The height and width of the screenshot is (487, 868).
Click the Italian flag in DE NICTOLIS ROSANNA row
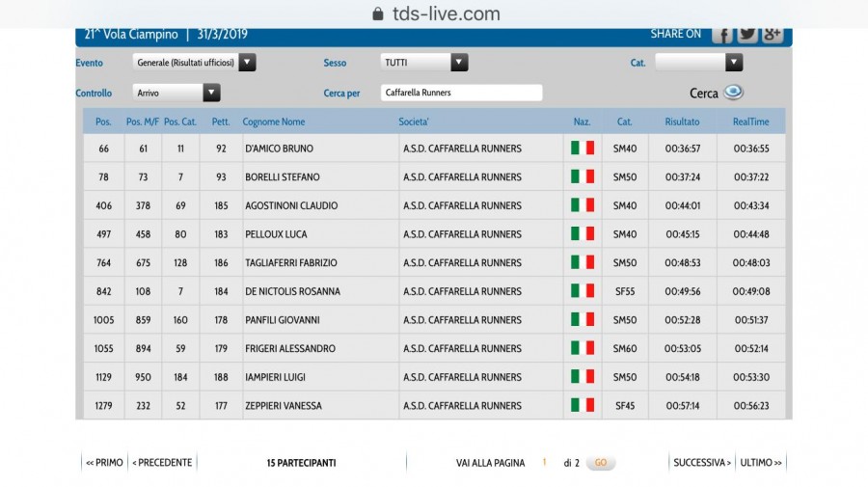click(583, 291)
